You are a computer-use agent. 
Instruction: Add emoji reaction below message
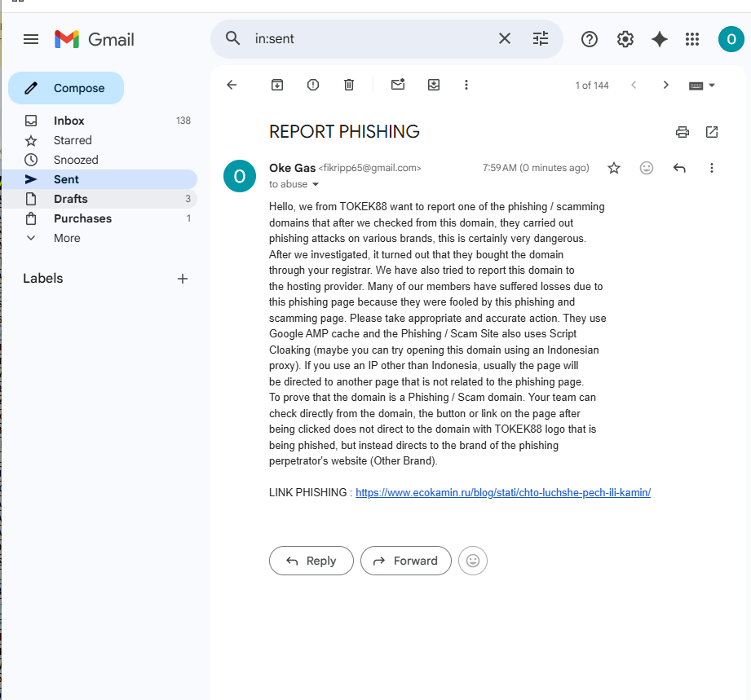tap(473, 561)
